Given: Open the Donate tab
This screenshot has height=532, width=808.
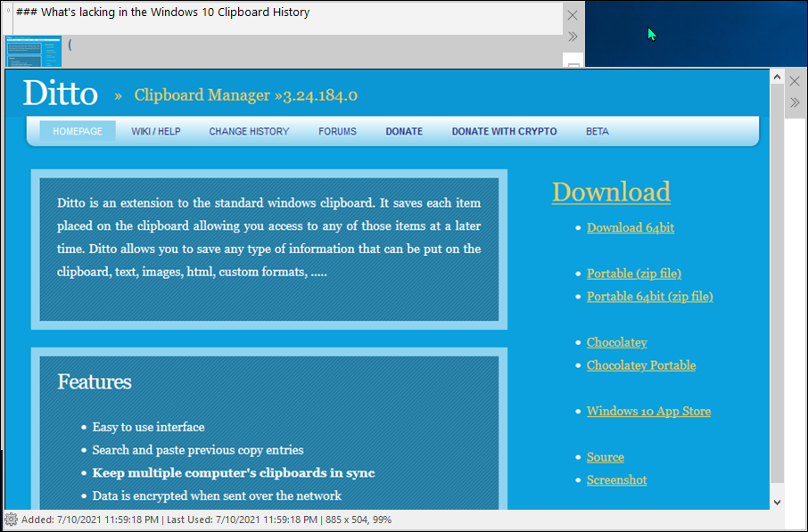Looking at the screenshot, I should tap(404, 131).
